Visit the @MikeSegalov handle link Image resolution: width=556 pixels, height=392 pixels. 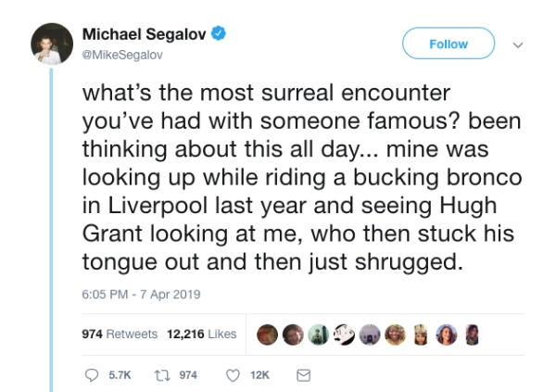118,54
